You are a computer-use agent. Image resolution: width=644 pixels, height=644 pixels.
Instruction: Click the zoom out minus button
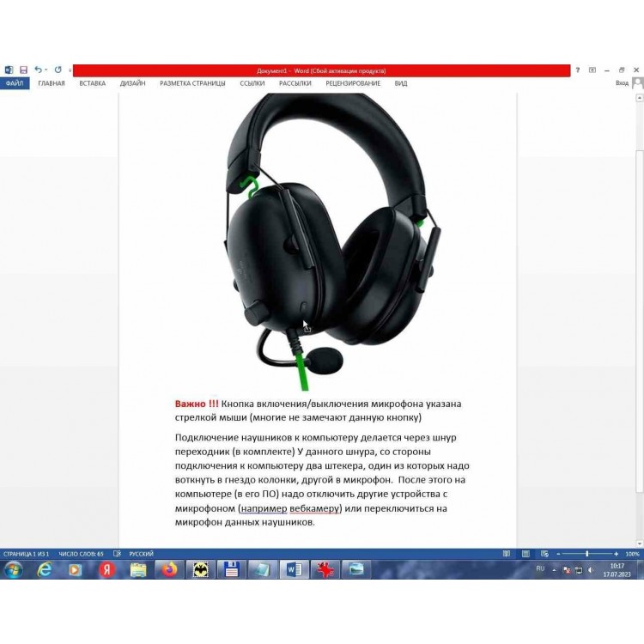point(558,554)
